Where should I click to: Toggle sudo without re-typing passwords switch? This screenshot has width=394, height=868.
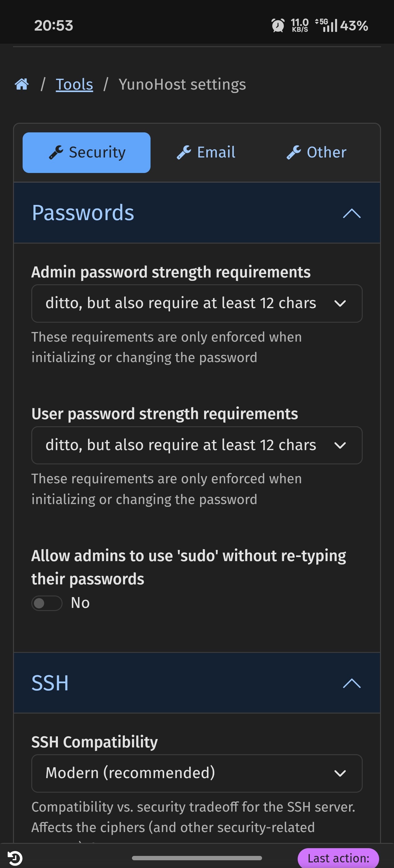click(x=47, y=603)
